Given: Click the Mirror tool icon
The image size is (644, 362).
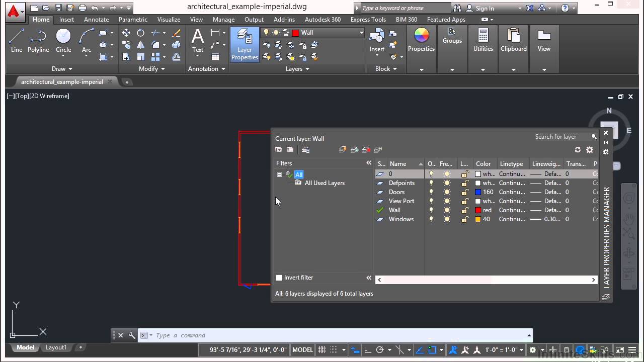Looking at the screenshot, I should pyautogui.click(x=141, y=45).
